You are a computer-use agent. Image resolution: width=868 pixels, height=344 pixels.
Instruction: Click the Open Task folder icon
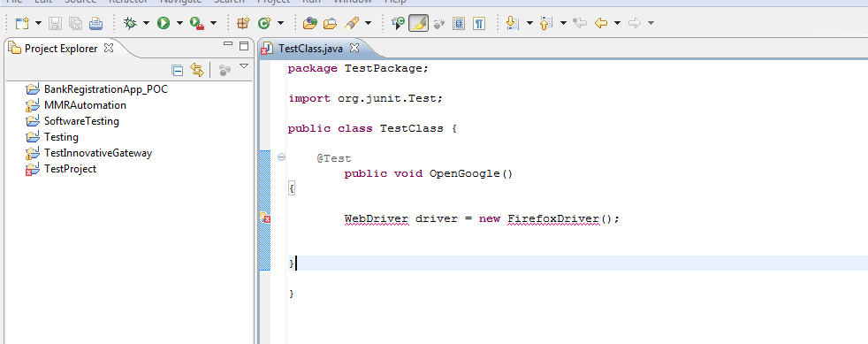(x=331, y=23)
